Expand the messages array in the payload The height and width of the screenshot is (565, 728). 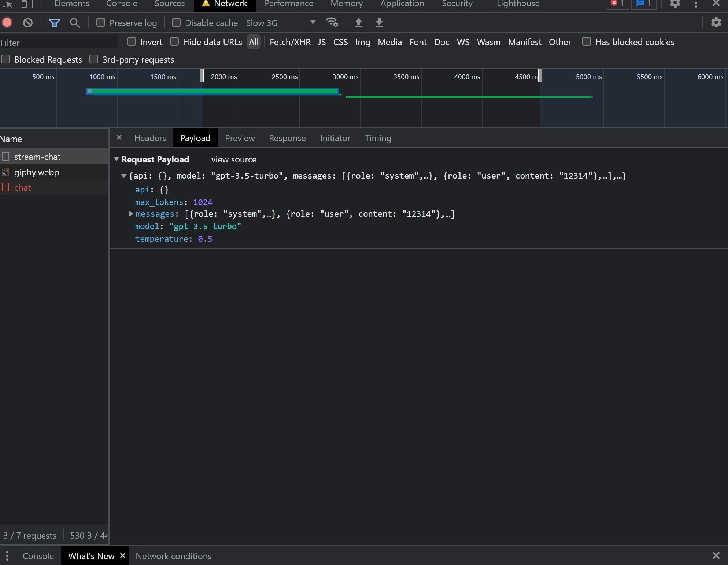pos(131,214)
